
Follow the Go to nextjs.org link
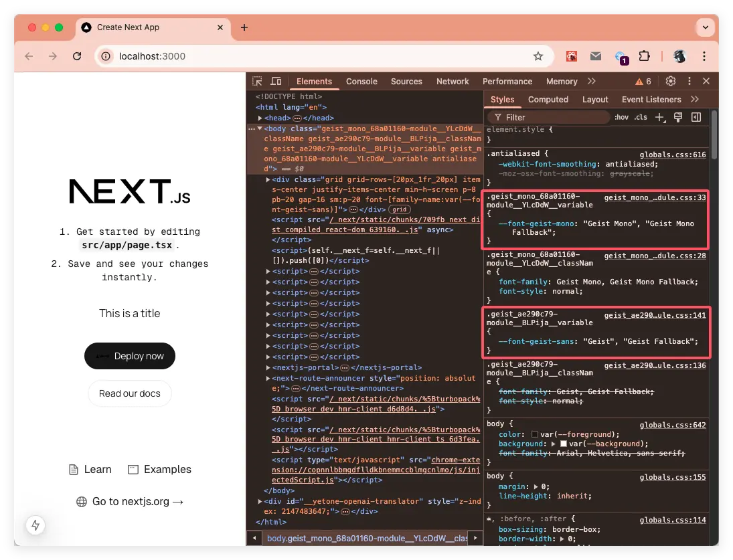[130, 502]
